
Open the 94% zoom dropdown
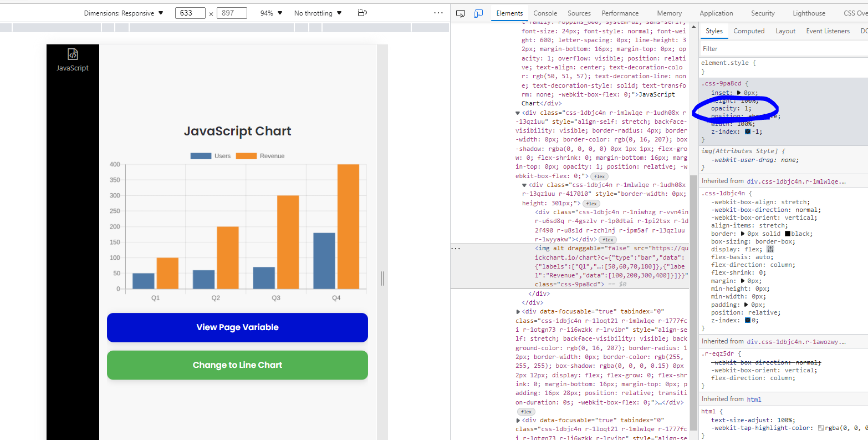tap(271, 13)
